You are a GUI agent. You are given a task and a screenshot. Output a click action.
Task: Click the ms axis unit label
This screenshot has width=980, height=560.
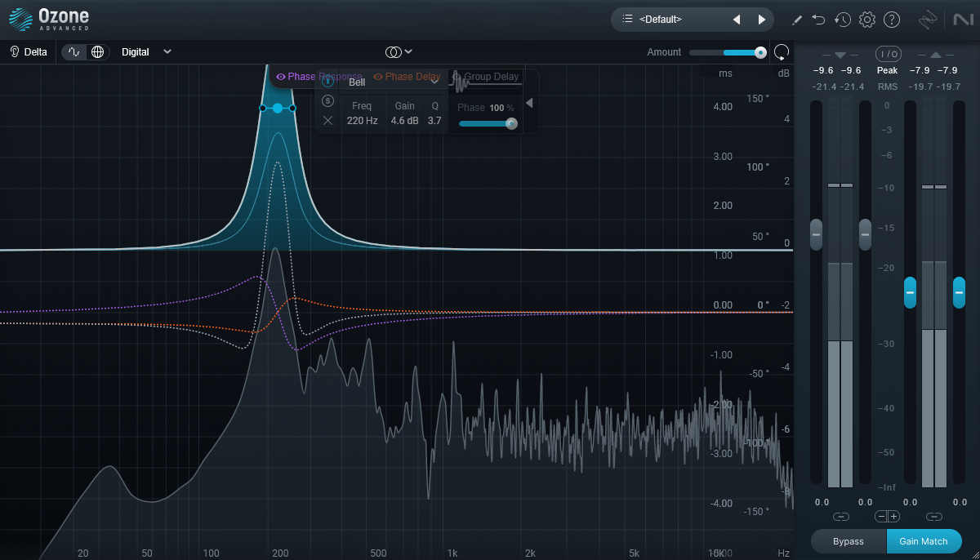point(725,73)
